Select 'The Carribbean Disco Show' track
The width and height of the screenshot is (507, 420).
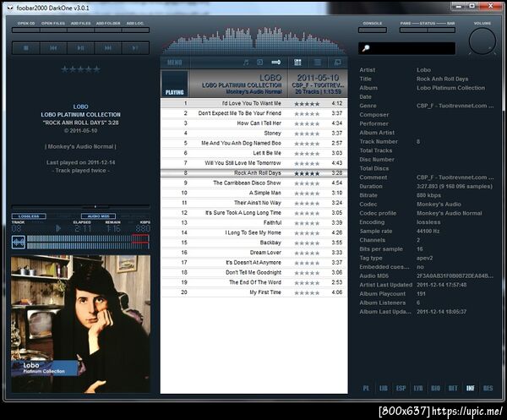254,183
